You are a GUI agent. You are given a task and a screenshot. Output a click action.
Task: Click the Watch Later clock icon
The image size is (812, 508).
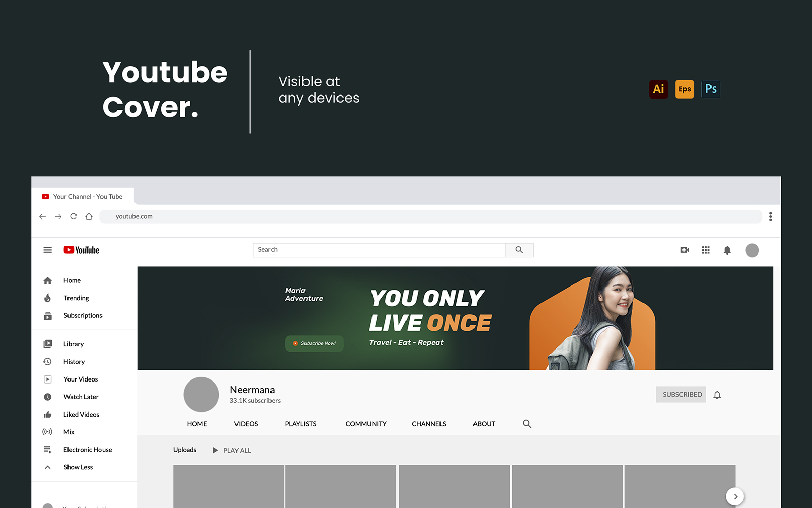click(x=48, y=397)
